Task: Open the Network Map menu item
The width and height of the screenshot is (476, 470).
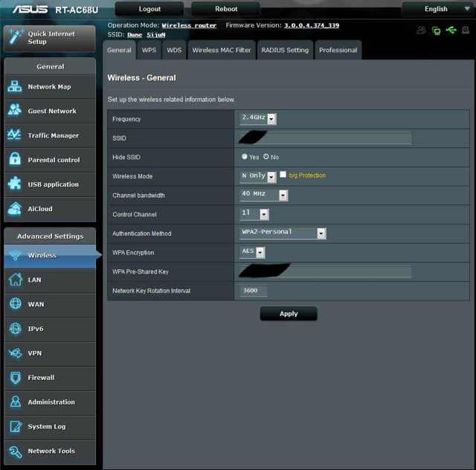Action: click(50, 87)
